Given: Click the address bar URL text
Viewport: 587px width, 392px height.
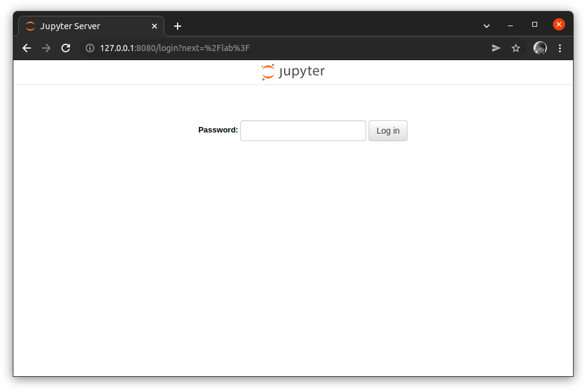Looking at the screenshot, I should [175, 48].
